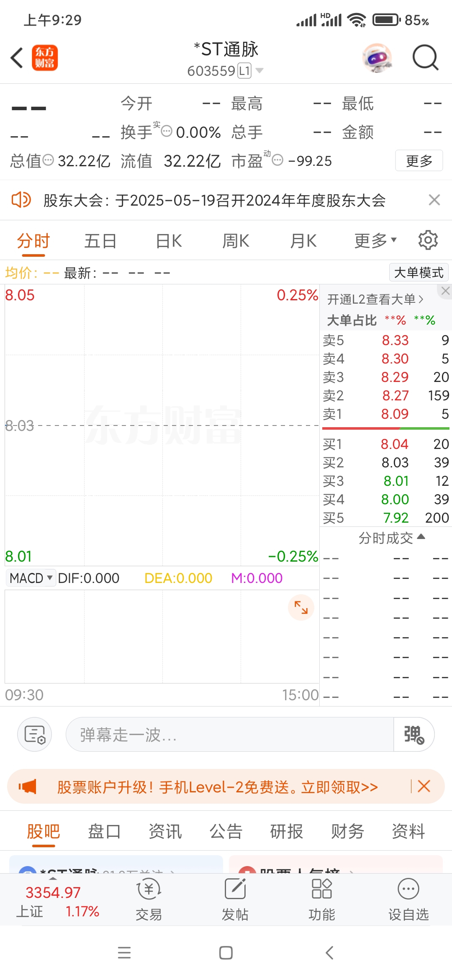Open the Level-2 免费送 promotion link
The image size is (452, 980).
217,787
